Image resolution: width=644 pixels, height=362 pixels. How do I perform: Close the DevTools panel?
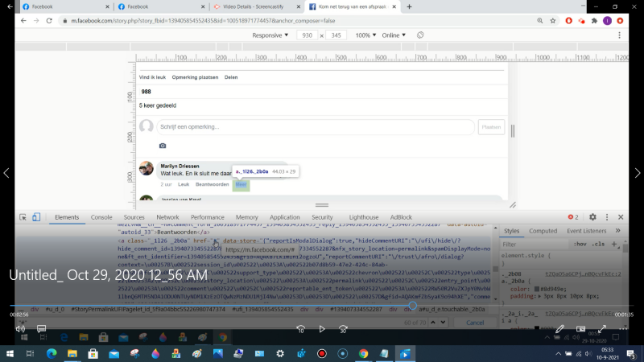(621, 217)
